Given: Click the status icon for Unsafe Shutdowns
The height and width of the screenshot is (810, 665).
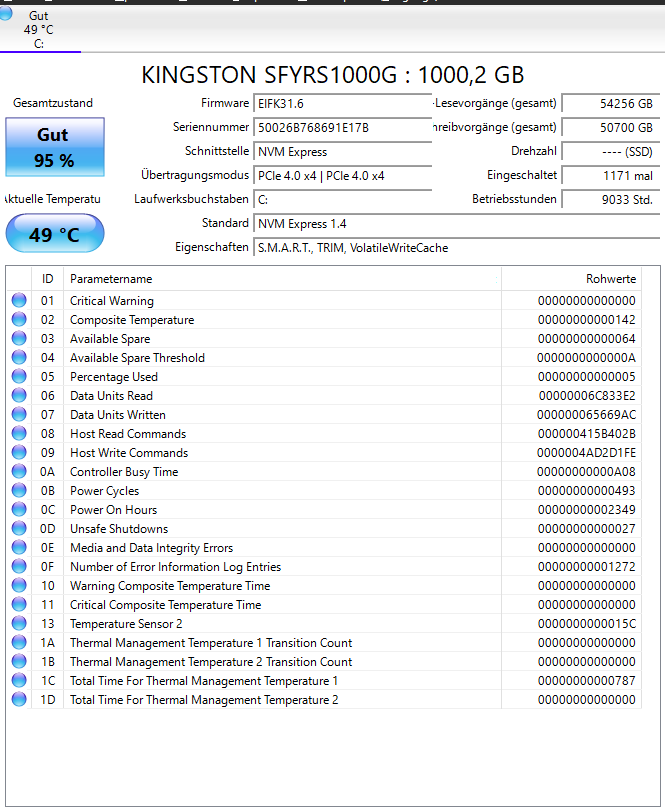Looking at the screenshot, I should pyautogui.click(x=19, y=527).
